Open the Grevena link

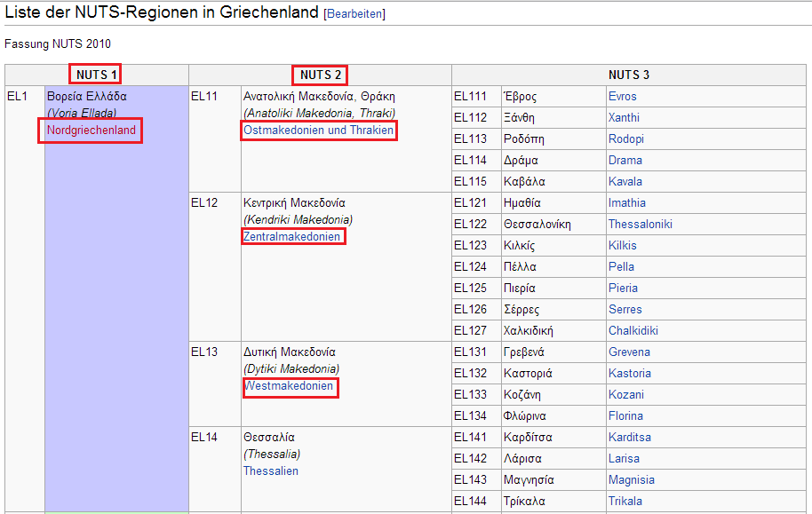pos(629,352)
